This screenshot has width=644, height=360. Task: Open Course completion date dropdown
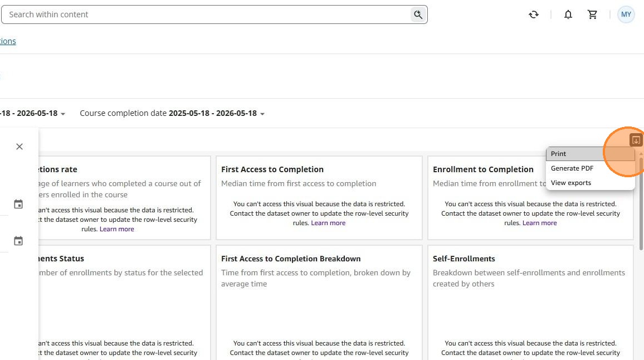pyautogui.click(x=172, y=114)
